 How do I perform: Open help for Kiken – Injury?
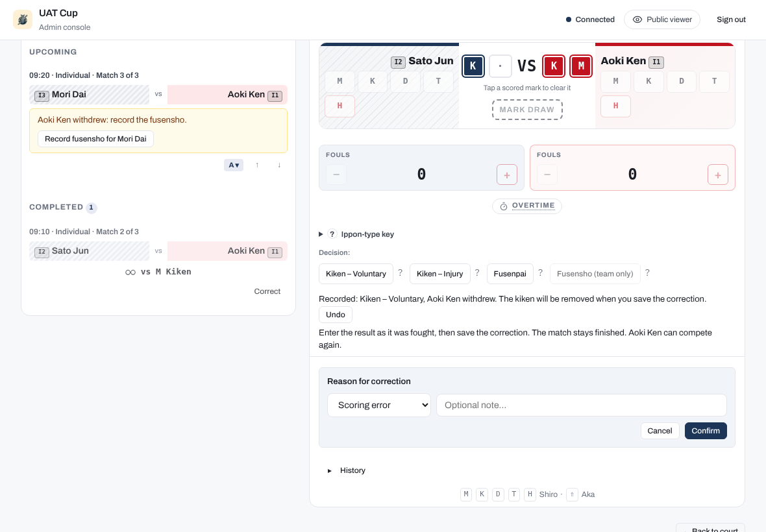(477, 273)
